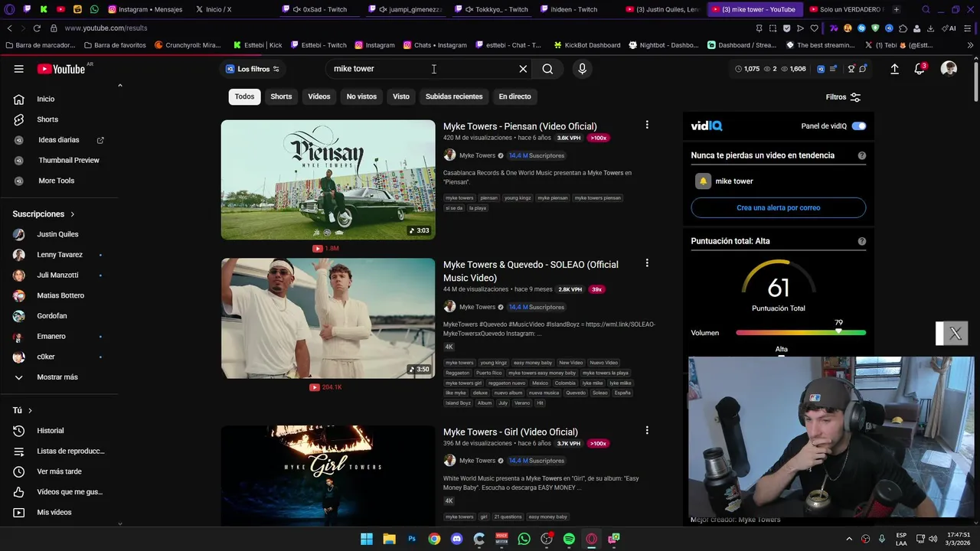Open help icon next to Puntuación total
Screen dimensions: 980x551
[861, 241]
